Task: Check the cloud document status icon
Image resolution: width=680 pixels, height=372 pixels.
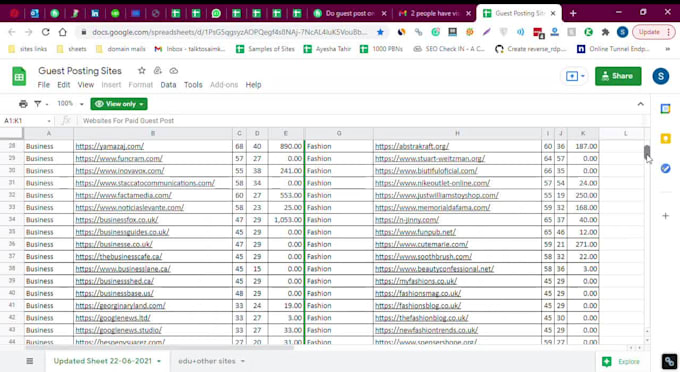Action: click(173, 71)
